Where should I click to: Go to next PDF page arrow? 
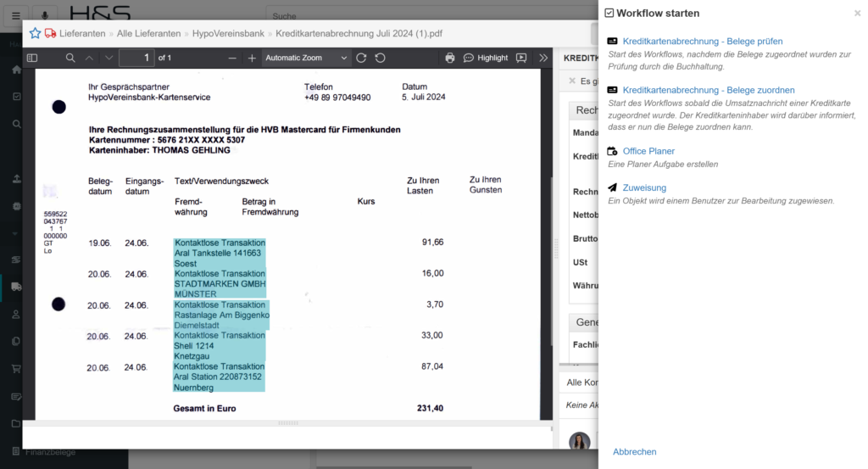pyautogui.click(x=109, y=58)
